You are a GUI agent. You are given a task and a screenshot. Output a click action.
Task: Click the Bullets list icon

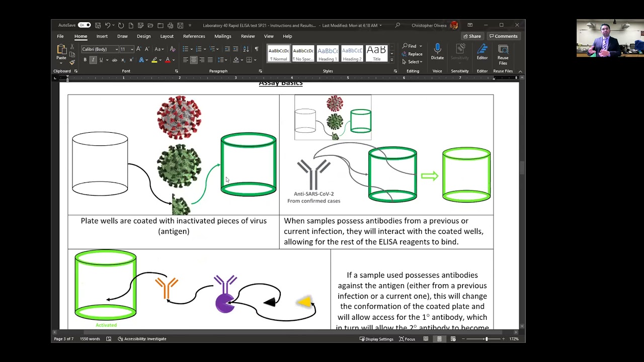click(x=185, y=49)
